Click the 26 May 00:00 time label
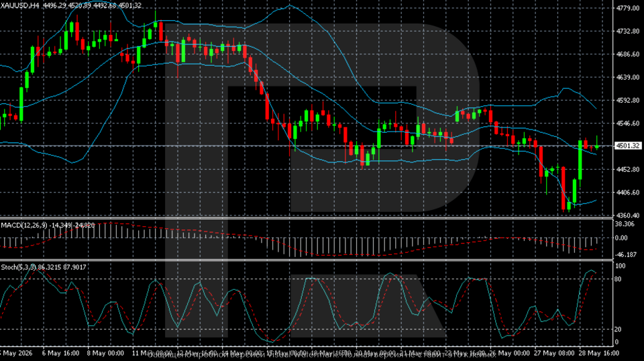Viewport: 644px width, 361px height. click(x=509, y=353)
